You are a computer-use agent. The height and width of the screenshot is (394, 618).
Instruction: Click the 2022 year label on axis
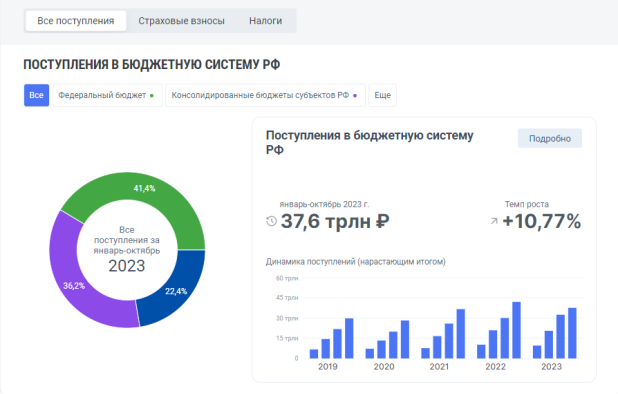[x=495, y=366]
